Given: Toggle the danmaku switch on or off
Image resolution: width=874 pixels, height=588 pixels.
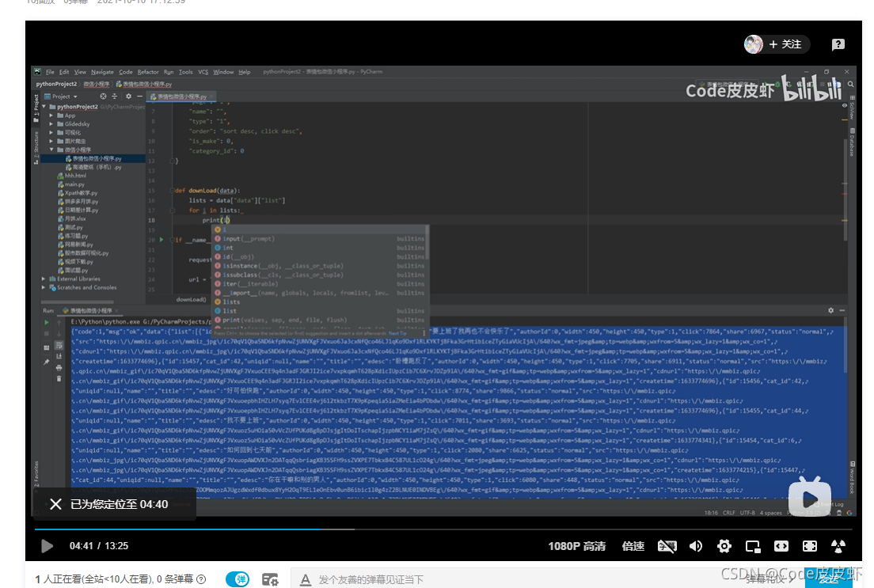Looking at the screenshot, I should (237, 579).
